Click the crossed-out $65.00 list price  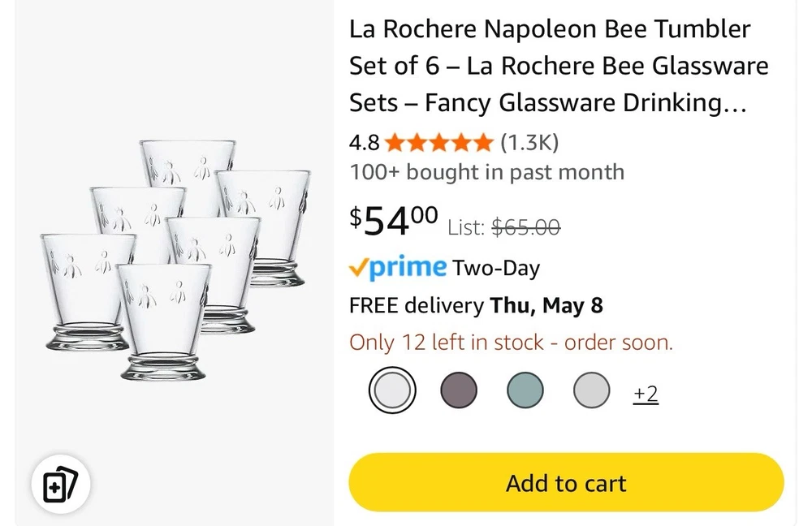tap(526, 227)
